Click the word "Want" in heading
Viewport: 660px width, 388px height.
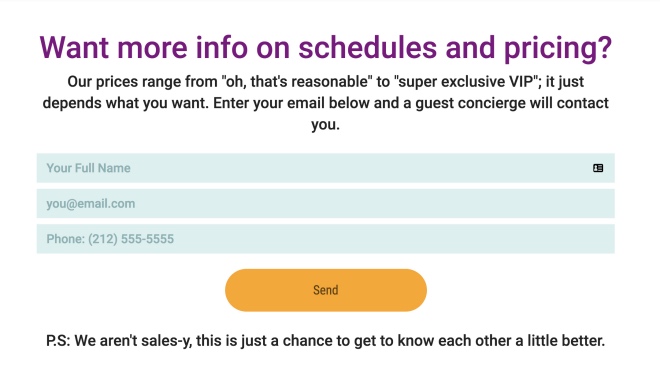tap(74, 48)
